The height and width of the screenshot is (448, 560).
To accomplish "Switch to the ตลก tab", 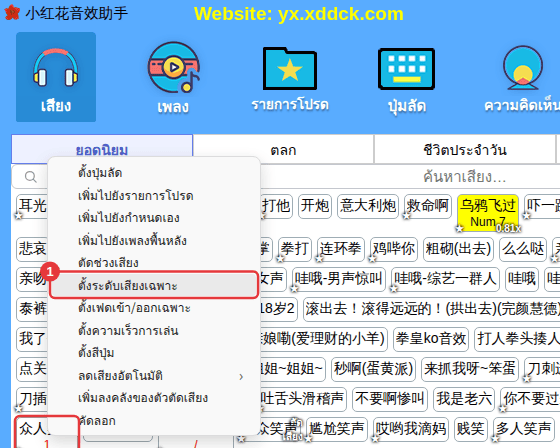I will point(283,150).
